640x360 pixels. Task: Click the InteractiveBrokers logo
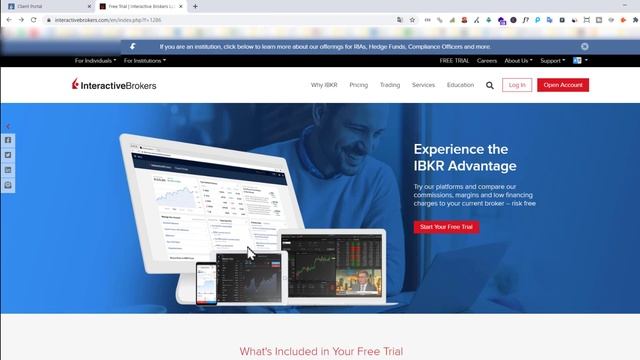114,84
